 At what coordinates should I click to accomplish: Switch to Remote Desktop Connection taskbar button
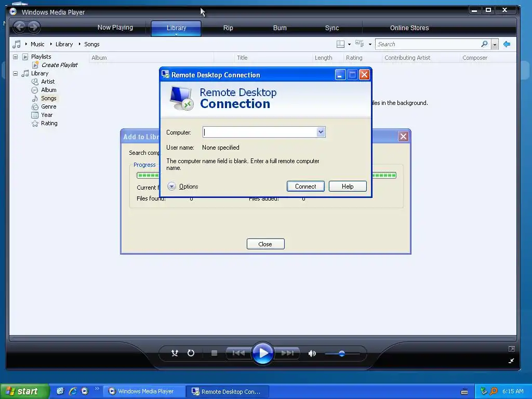click(228, 391)
